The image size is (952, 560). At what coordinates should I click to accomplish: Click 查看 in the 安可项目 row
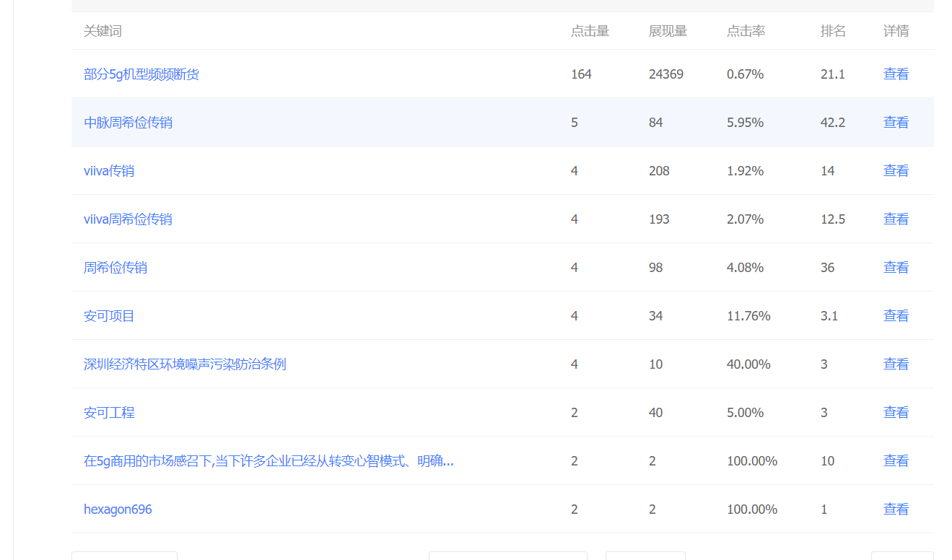click(896, 316)
